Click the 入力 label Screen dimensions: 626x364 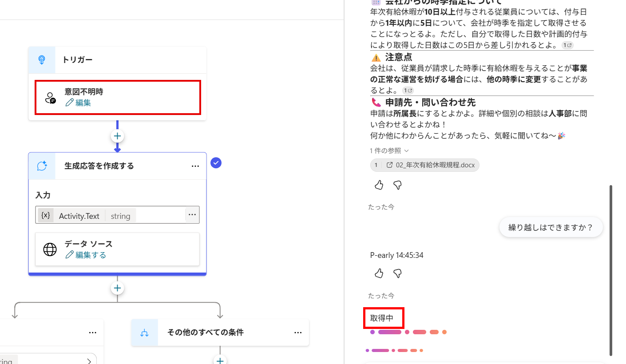click(43, 195)
